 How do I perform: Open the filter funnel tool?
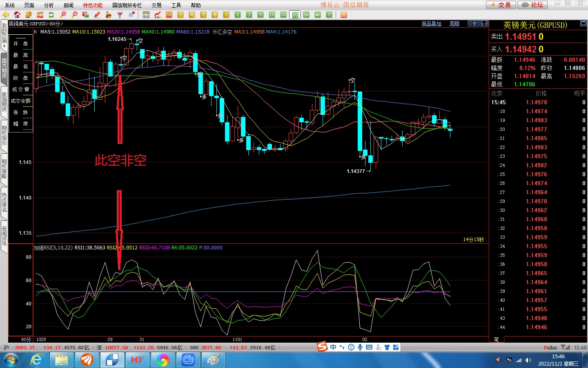pos(120,15)
